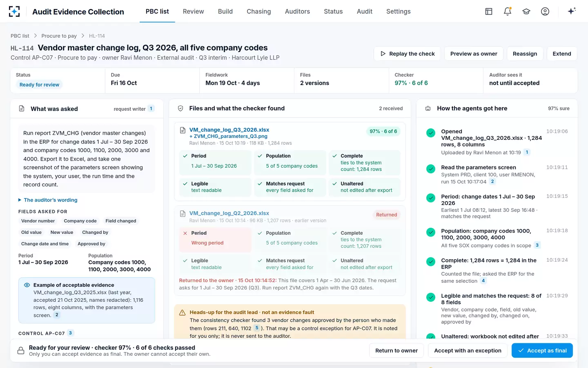The height and width of the screenshot is (368, 588).
Task: Click the Audit Evidence Collection app logo
Action: point(14,11)
